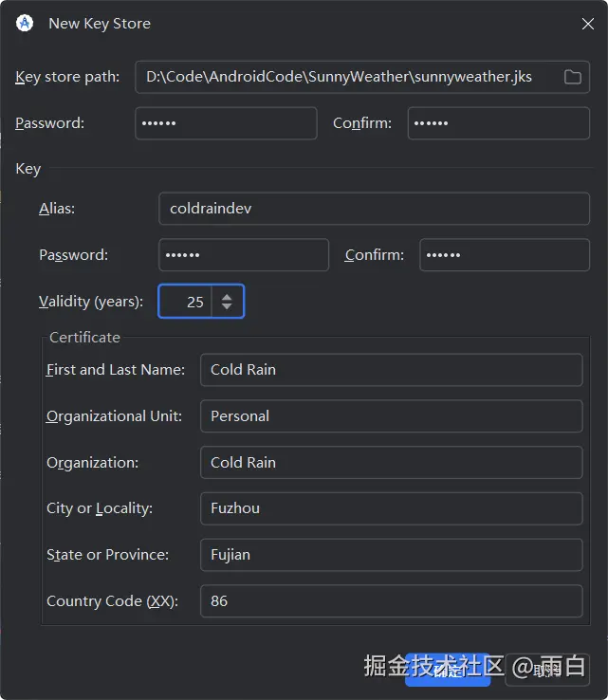Increase validity years with the up arrow
This screenshot has width=608, height=700.
227,296
